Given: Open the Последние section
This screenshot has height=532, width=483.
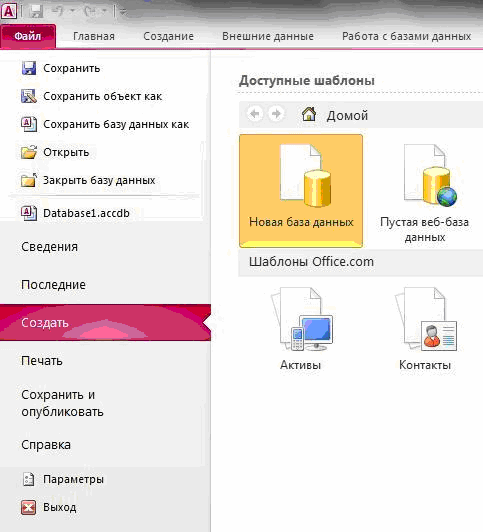Looking at the screenshot, I should pyautogui.click(x=53, y=285).
